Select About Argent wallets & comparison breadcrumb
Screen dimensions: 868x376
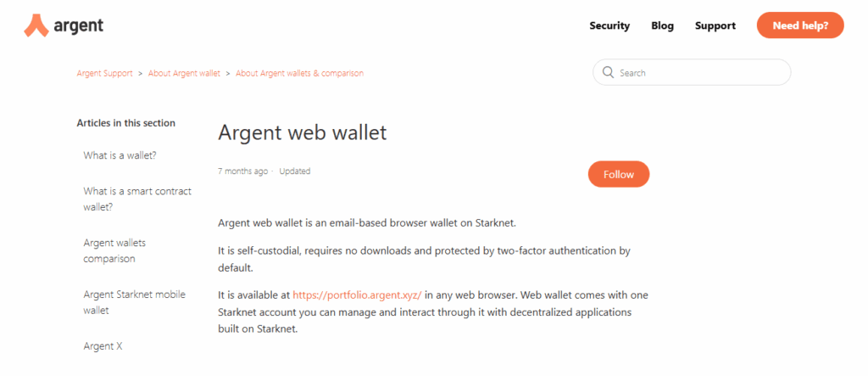point(299,74)
